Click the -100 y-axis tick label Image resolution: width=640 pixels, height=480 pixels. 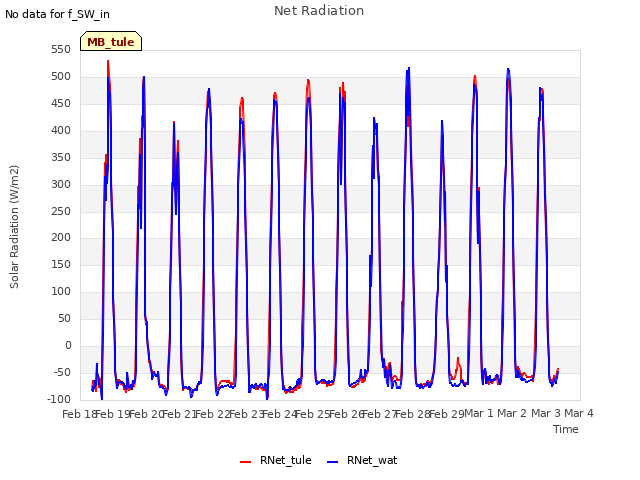[x=59, y=399]
